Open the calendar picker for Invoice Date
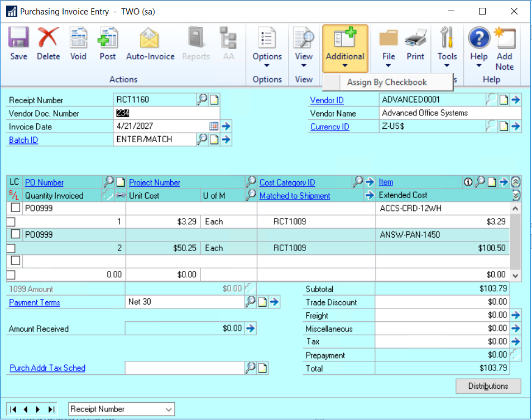The width and height of the screenshot is (532, 420). 214,127
